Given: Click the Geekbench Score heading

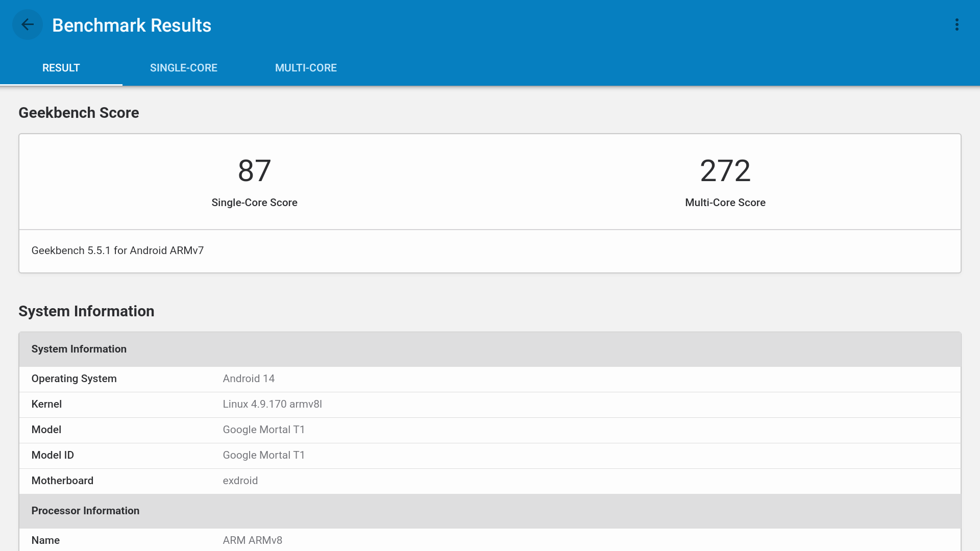Looking at the screenshot, I should pyautogui.click(x=79, y=113).
